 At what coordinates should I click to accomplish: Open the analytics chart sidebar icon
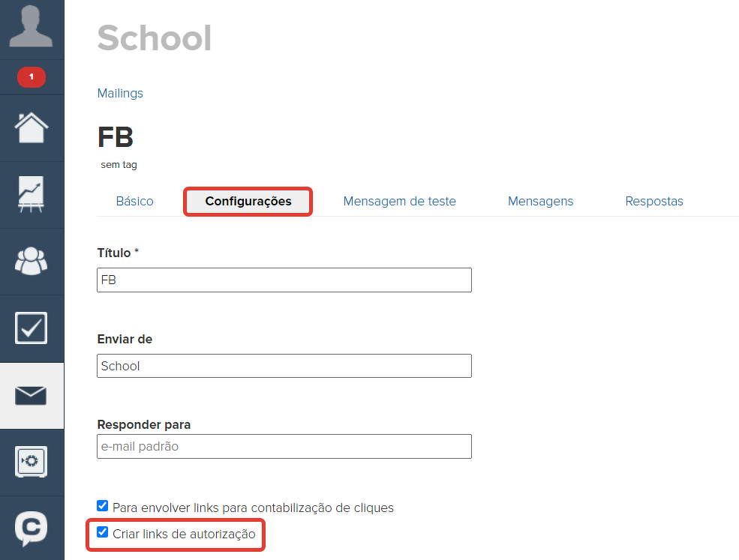click(32, 194)
